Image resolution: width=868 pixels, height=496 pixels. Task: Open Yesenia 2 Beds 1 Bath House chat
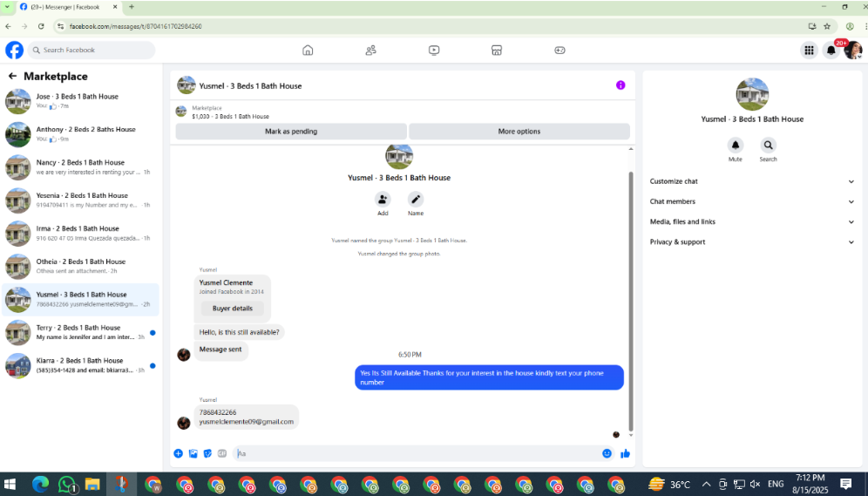pos(81,200)
